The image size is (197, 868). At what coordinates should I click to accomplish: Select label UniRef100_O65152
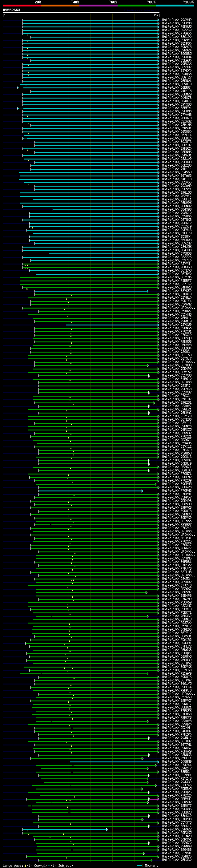pyautogui.click(x=177, y=372)
